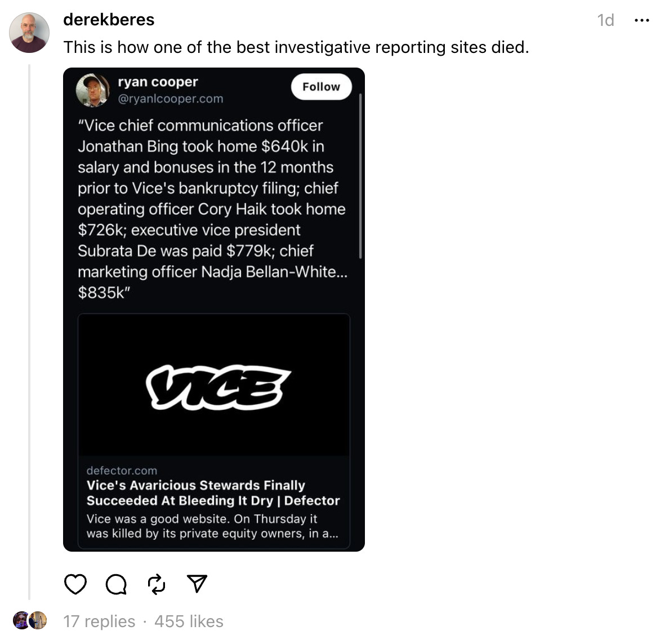The height and width of the screenshot is (644, 660).
Task: Open ryan cooper's avatar
Action: [x=92, y=90]
